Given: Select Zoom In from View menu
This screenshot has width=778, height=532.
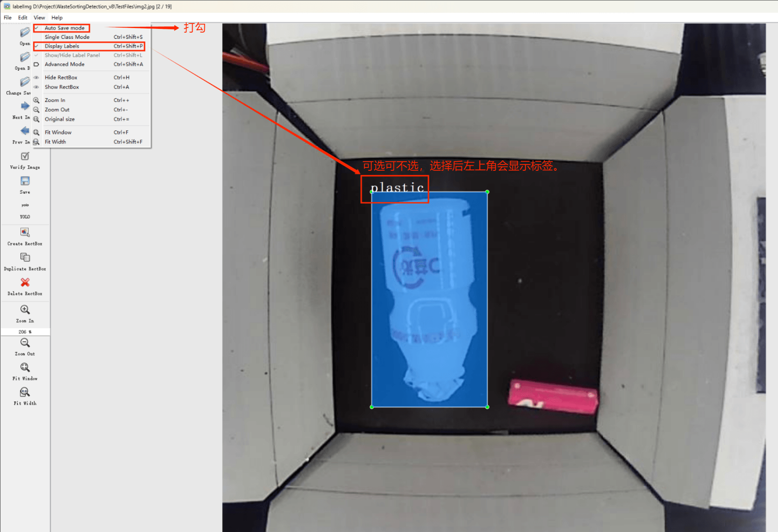Looking at the screenshot, I should [x=92, y=100].
